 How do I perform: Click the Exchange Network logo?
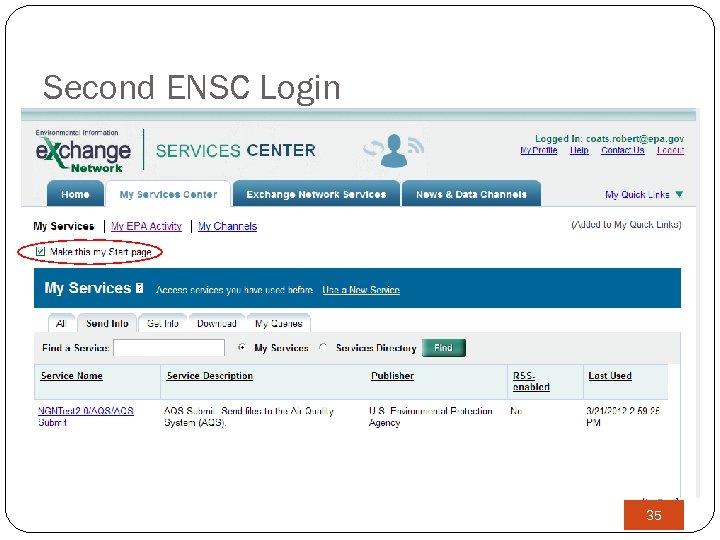83,151
